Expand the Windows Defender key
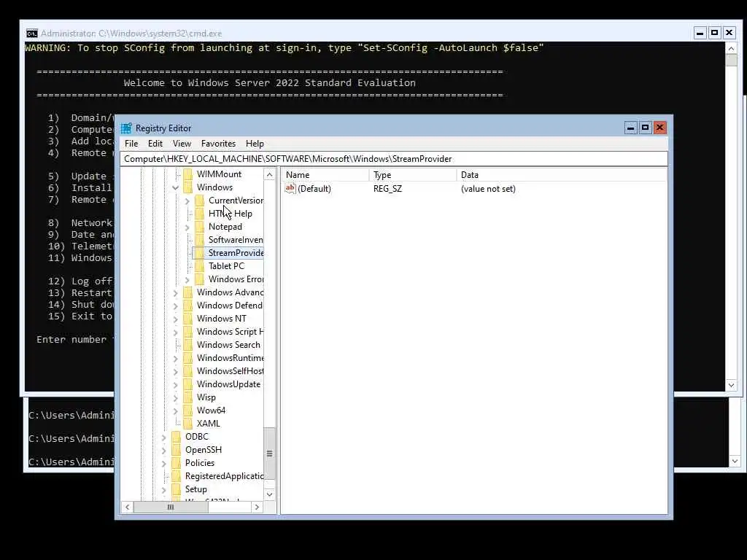This screenshot has height=560, width=747. 175,306
